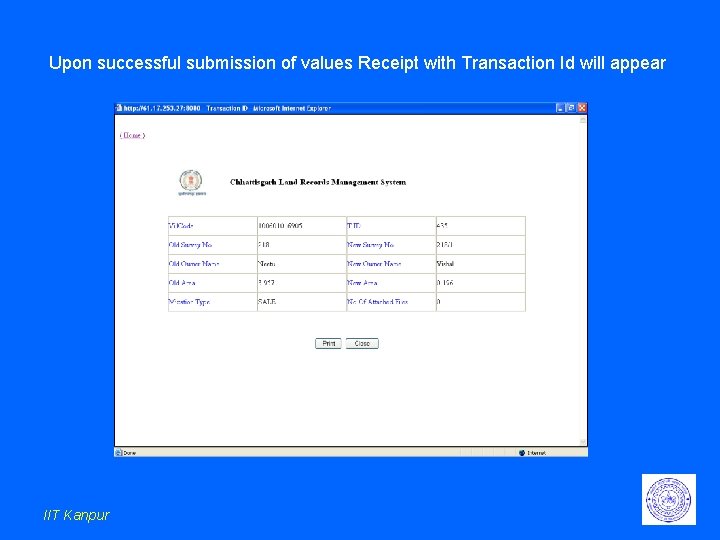This screenshot has width=720, height=540.
Task: Click the No Of Attached Files label
Action: click(x=377, y=302)
